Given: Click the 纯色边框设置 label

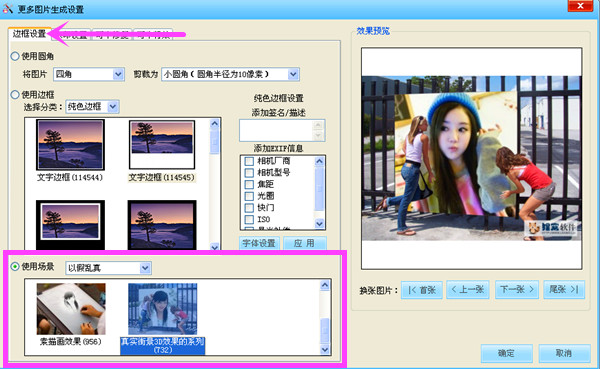Looking at the screenshot, I should click(x=279, y=98).
